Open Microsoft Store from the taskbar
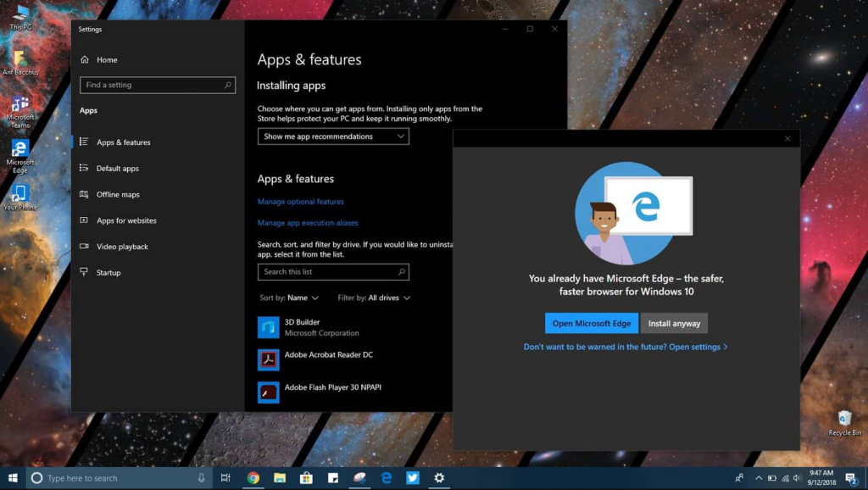868x490 pixels. point(306,478)
